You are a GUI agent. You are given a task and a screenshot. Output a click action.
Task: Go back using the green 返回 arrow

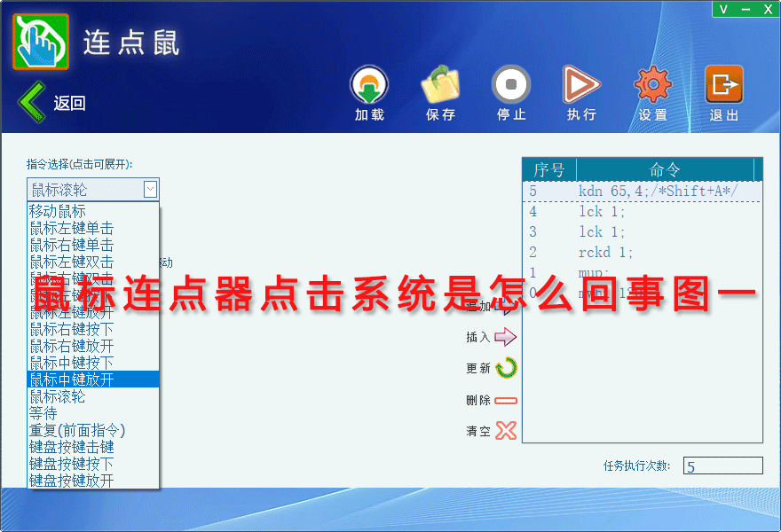pos(32,102)
